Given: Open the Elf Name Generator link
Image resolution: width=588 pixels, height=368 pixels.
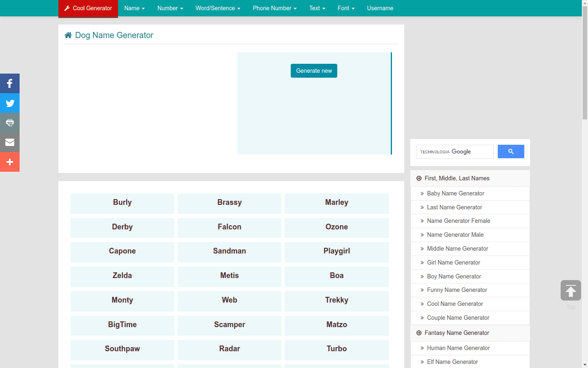Looking at the screenshot, I should click(x=452, y=362).
